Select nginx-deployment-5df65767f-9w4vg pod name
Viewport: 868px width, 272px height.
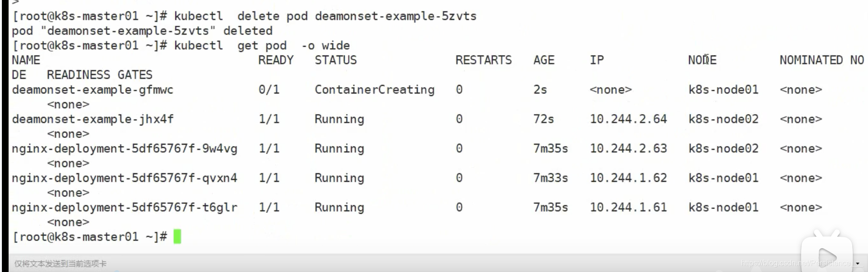point(125,149)
